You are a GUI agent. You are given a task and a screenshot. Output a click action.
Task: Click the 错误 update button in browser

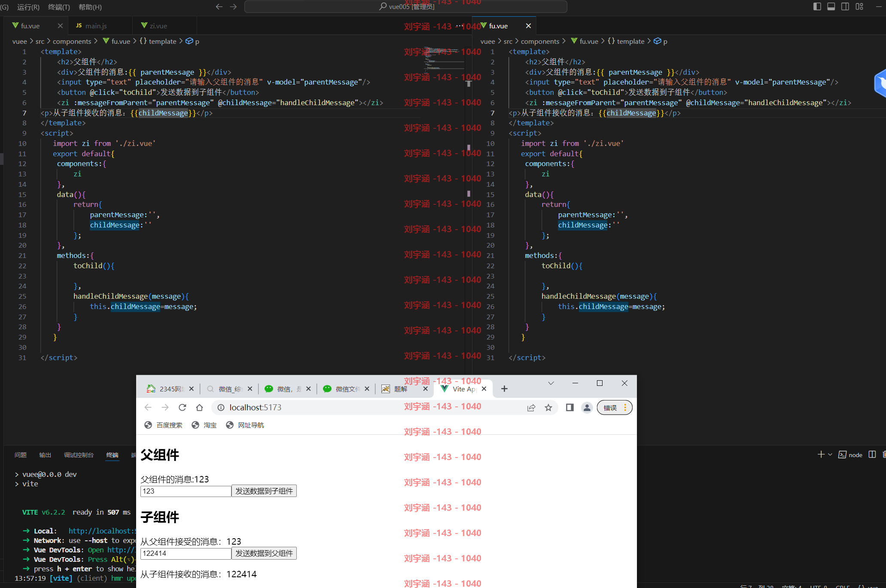pyautogui.click(x=614, y=408)
